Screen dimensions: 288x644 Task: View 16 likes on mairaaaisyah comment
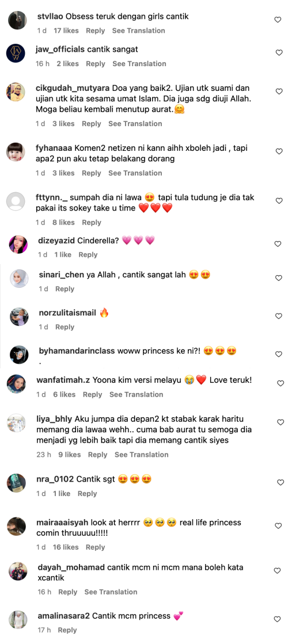[66, 547]
